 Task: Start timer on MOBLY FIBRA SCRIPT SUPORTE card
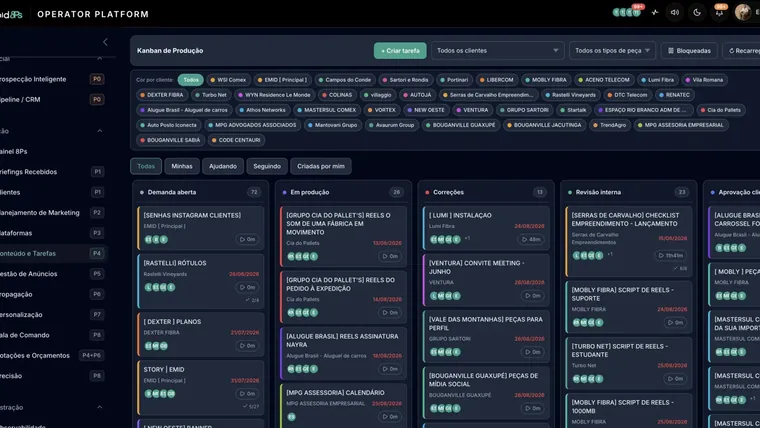(675, 322)
